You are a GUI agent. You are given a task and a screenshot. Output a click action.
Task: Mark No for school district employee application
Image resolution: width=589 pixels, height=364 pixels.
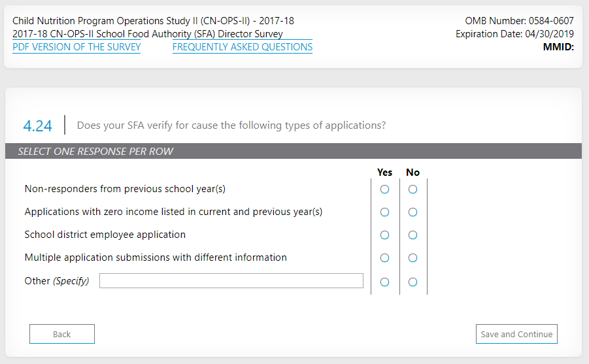pyautogui.click(x=412, y=235)
